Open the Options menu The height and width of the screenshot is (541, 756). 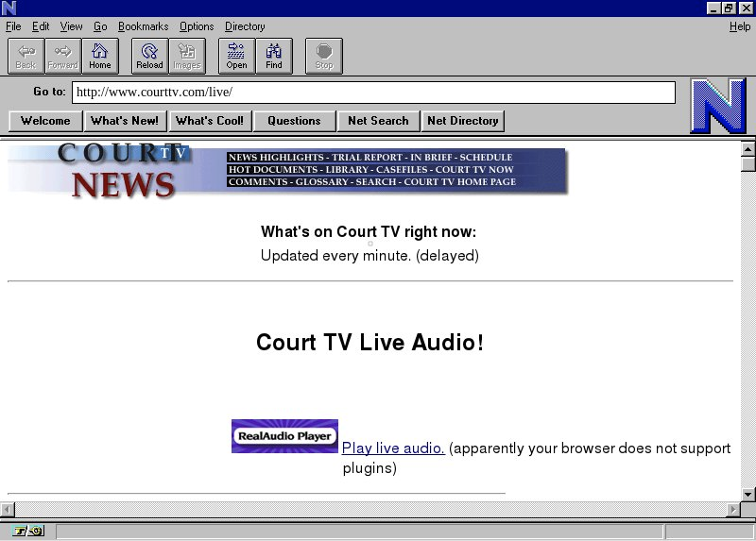[197, 26]
